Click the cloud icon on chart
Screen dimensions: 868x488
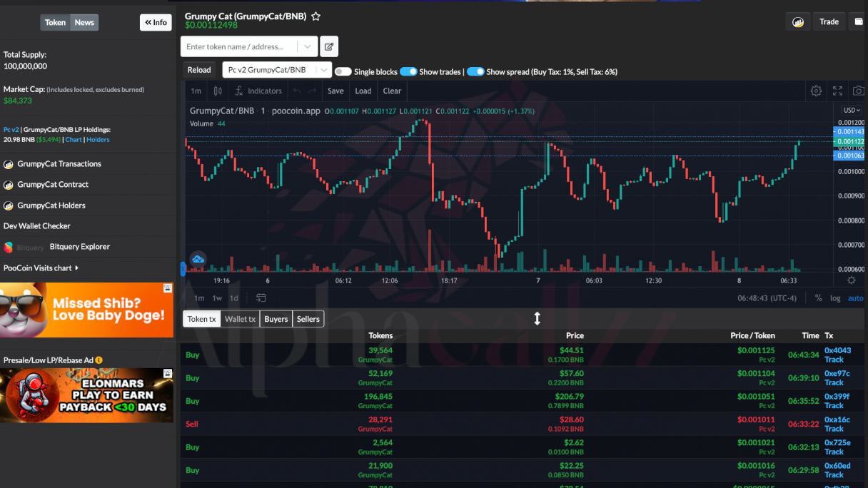click(198, 258)
